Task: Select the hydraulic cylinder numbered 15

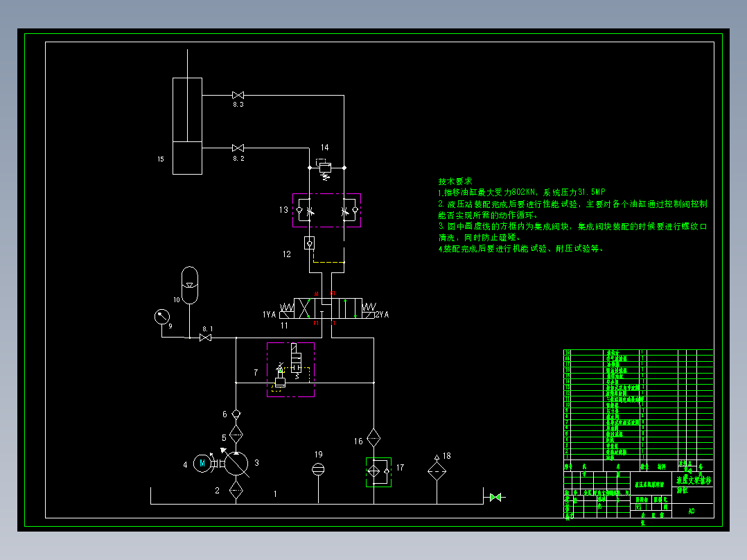Action: coord(187,126)
